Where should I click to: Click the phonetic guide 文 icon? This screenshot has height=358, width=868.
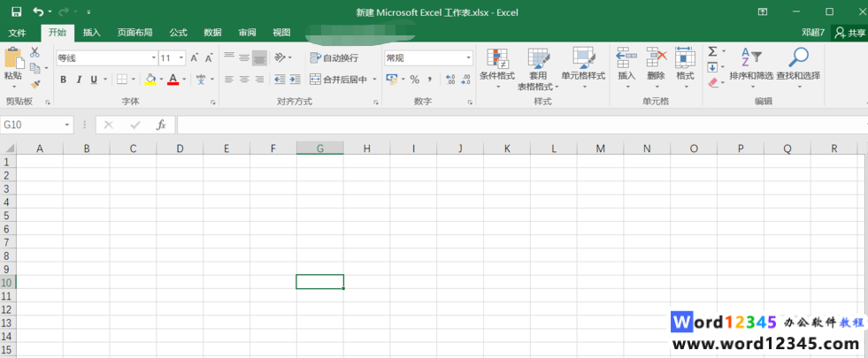click(202, 80)
